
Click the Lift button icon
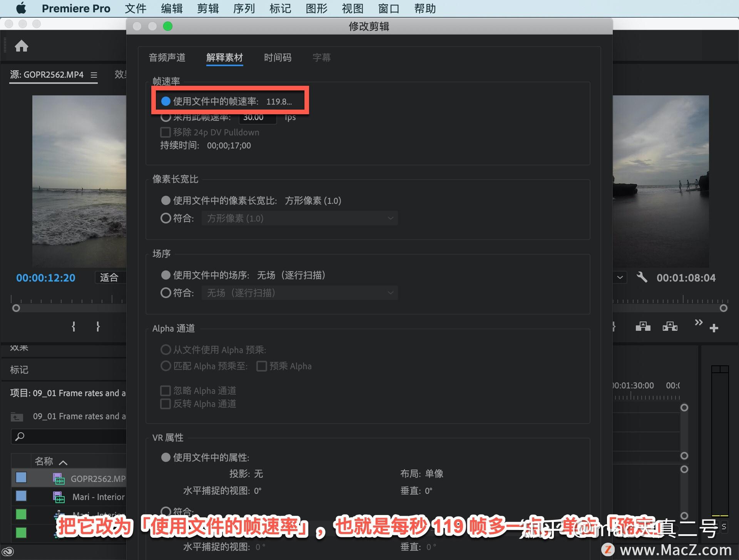pos(643,327)
